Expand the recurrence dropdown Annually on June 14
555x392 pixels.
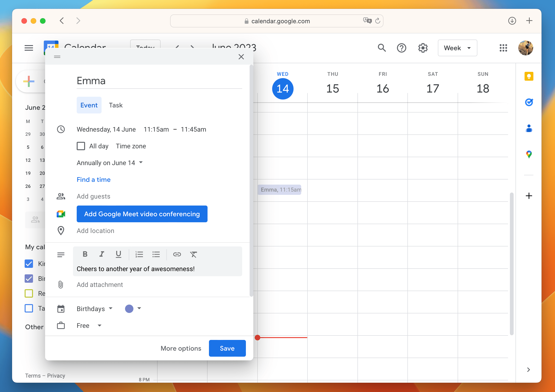click(109, 163)
